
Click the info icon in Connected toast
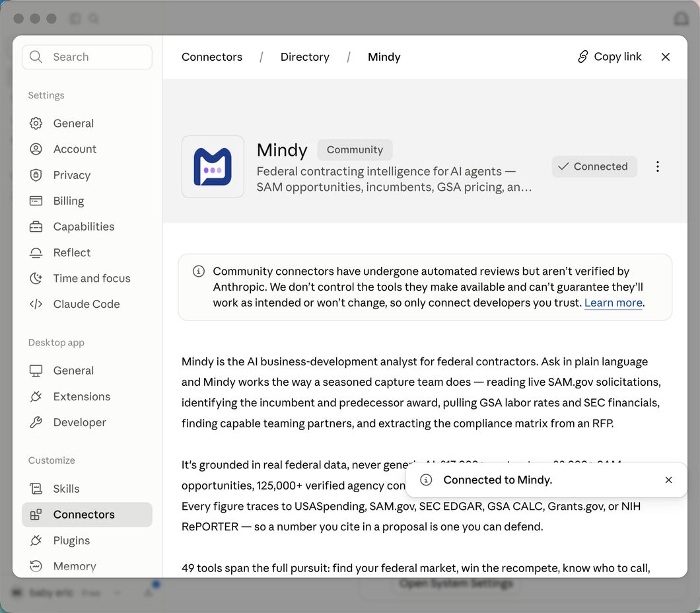pos(426,480)
